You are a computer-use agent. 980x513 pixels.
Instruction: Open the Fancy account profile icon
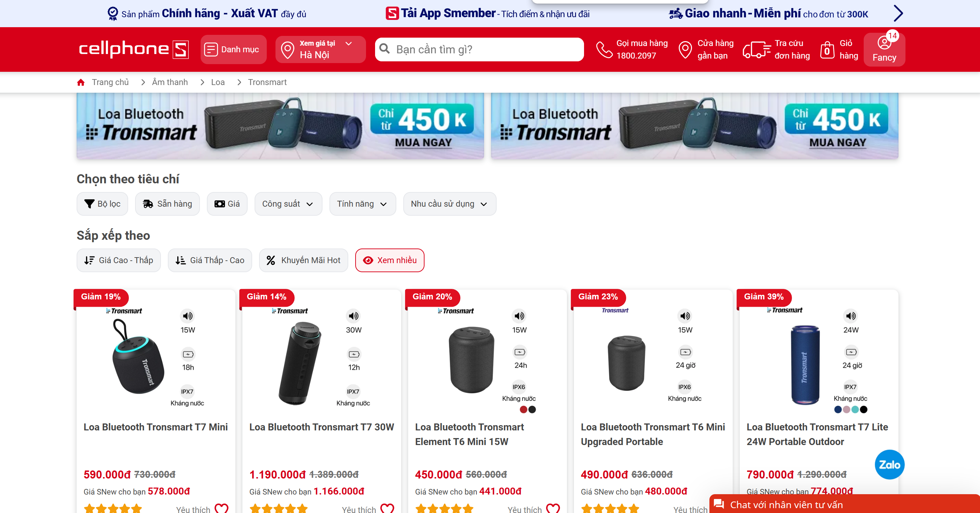click(884, 43)
